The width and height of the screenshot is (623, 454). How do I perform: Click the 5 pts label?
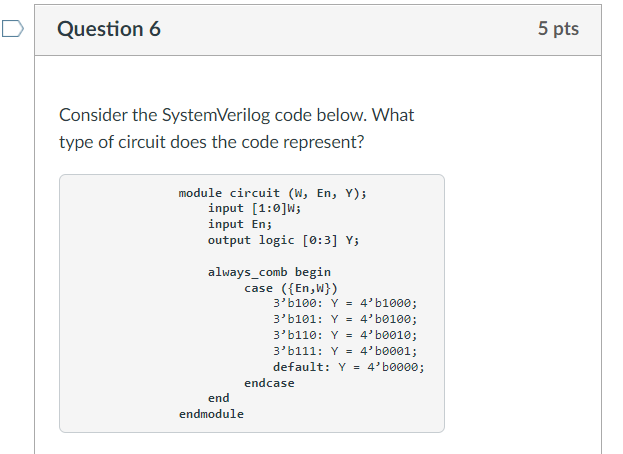click(558, 28)
